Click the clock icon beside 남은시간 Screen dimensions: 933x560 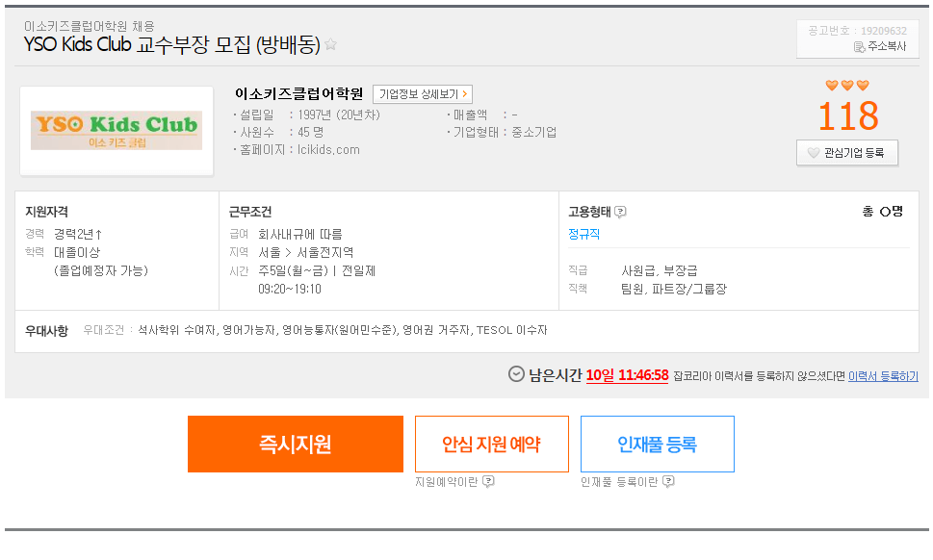pyautogui.click(x=516, y=374)
